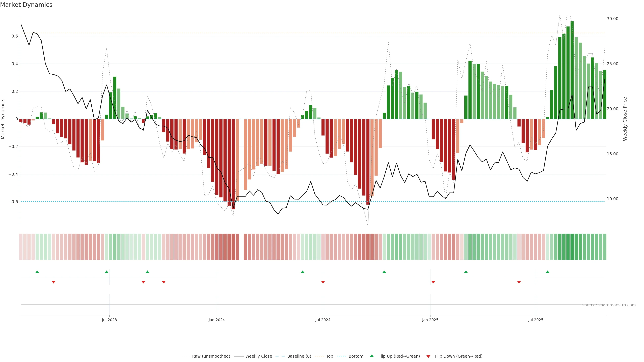Click the Jul 2025 x-axis label
Screen dimensions: 644x362
(x=536, y=320)
